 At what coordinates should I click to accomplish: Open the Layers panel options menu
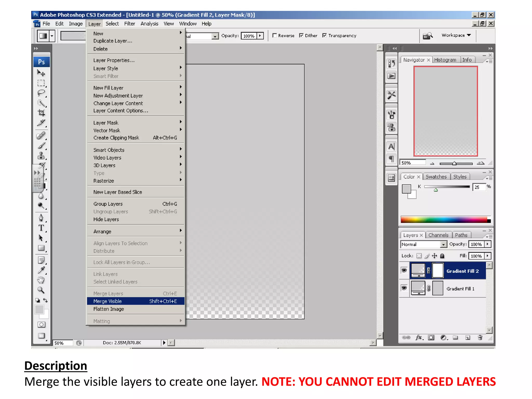[x=489, y=236]
